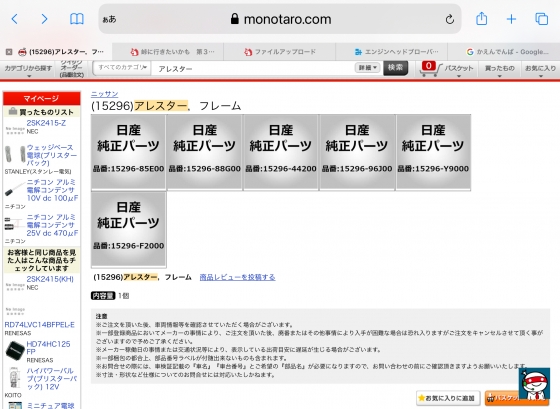Open お気に入り favorites menu

coord(540,70)
